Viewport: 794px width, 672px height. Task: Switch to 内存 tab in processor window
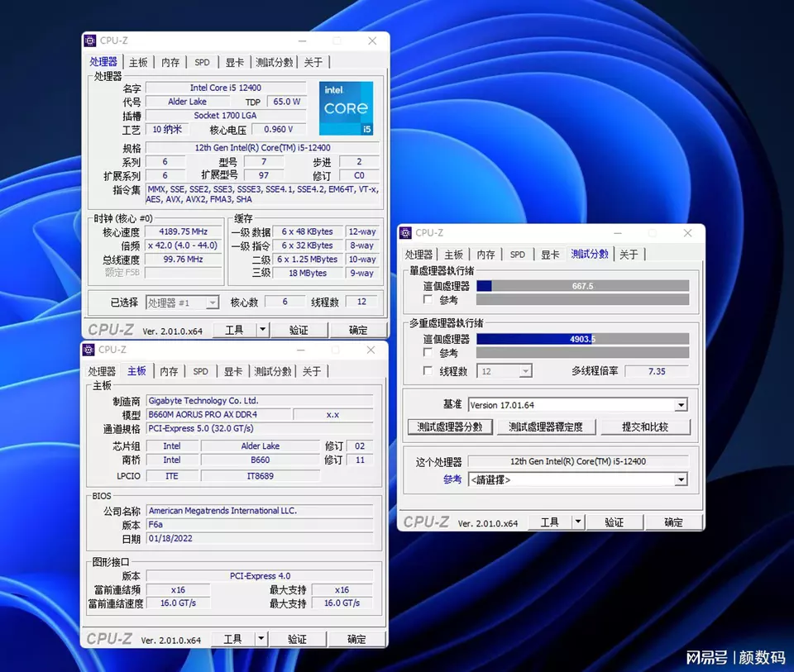(170, 62)
